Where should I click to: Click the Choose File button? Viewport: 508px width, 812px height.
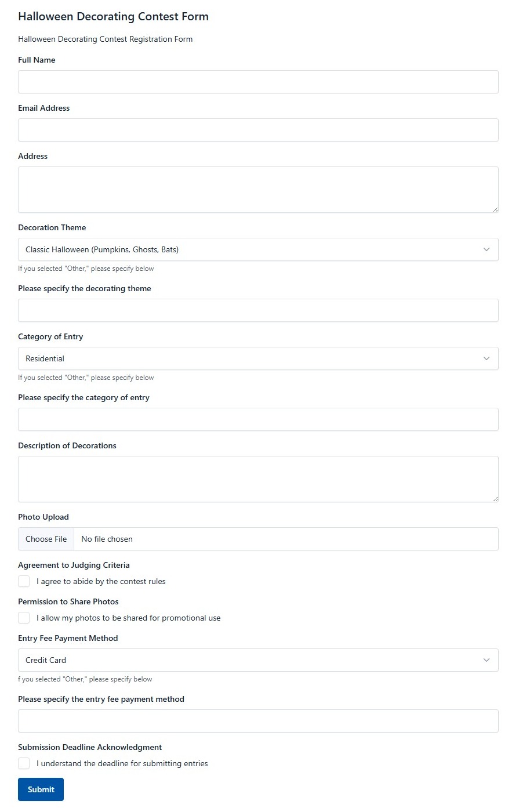pyautogui.click(x=46, y=539)
